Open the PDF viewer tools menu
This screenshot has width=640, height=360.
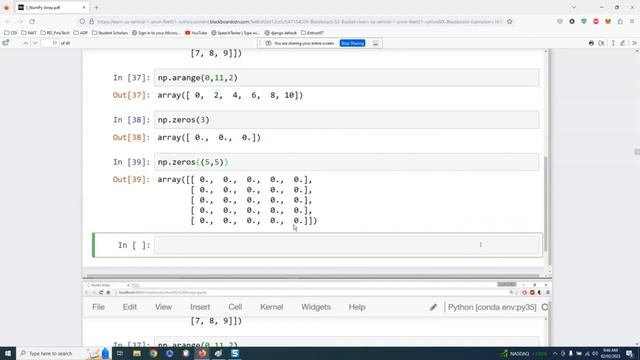634,43
